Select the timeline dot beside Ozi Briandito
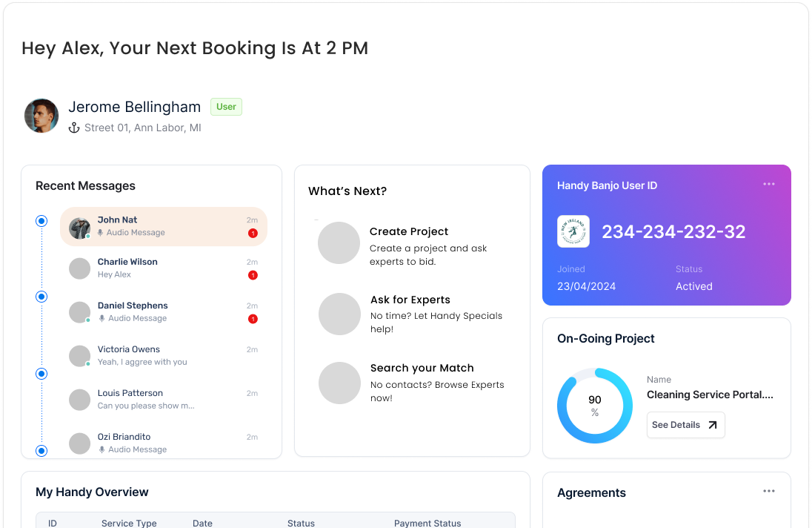 coord(41,450)
